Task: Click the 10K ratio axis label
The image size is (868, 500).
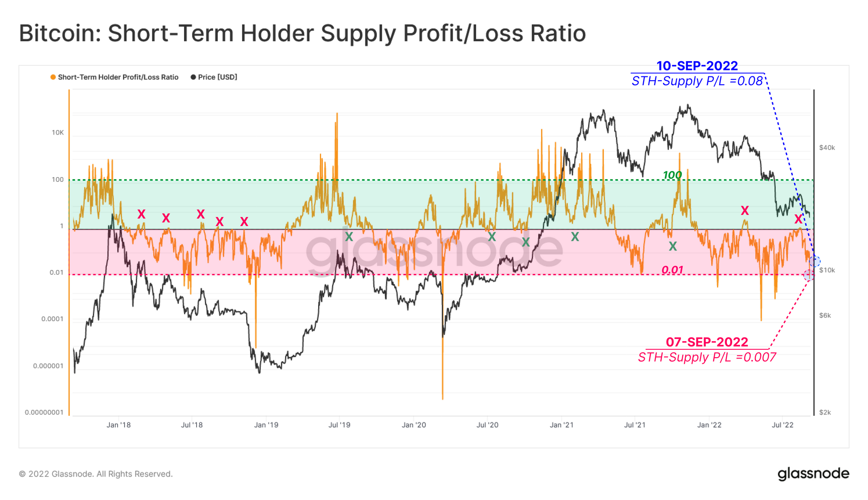Action: 58,132
